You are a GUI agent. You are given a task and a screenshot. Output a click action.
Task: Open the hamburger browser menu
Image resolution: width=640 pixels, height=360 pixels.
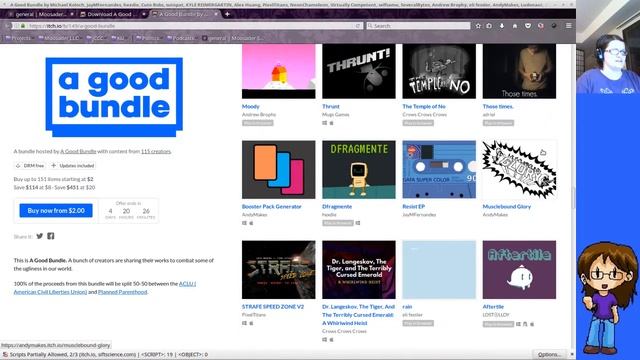(x=569, y=26)
